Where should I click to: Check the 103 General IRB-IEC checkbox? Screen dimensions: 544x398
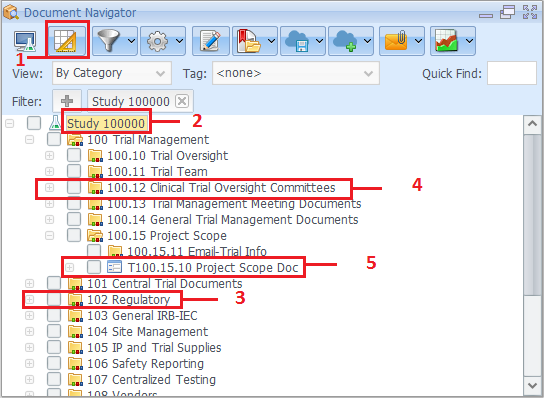tap(54, 315)
